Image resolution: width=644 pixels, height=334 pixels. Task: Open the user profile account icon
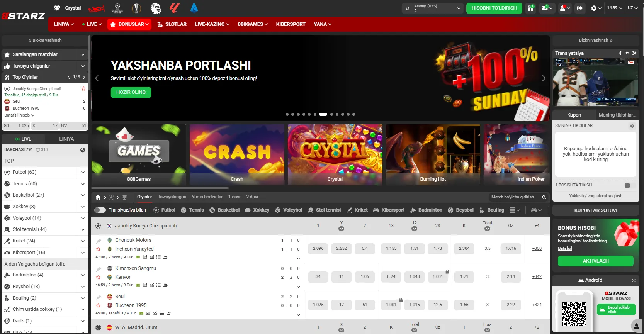[x=565, y=8]
